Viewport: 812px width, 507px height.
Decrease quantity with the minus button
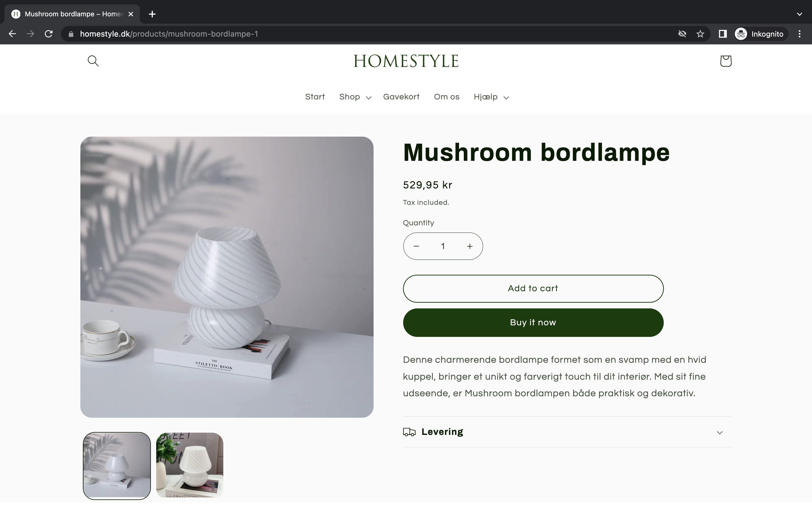[416, 246]
